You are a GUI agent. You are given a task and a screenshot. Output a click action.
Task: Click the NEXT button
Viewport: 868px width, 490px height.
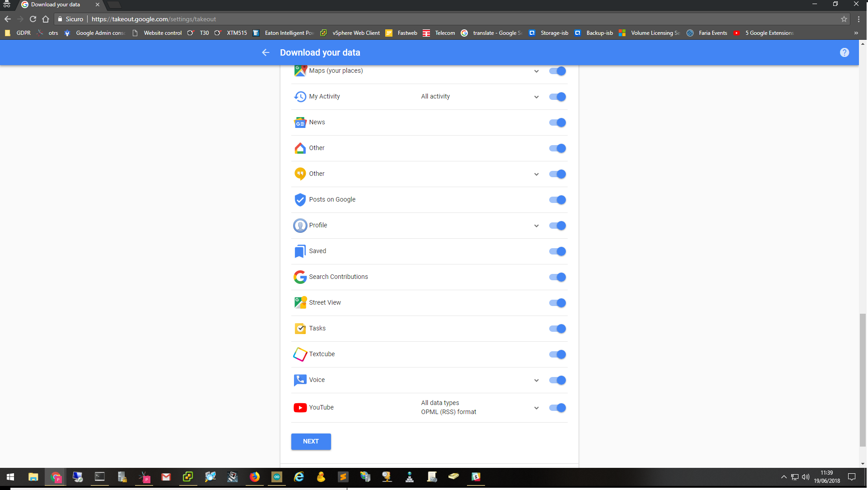pos(311,442)
